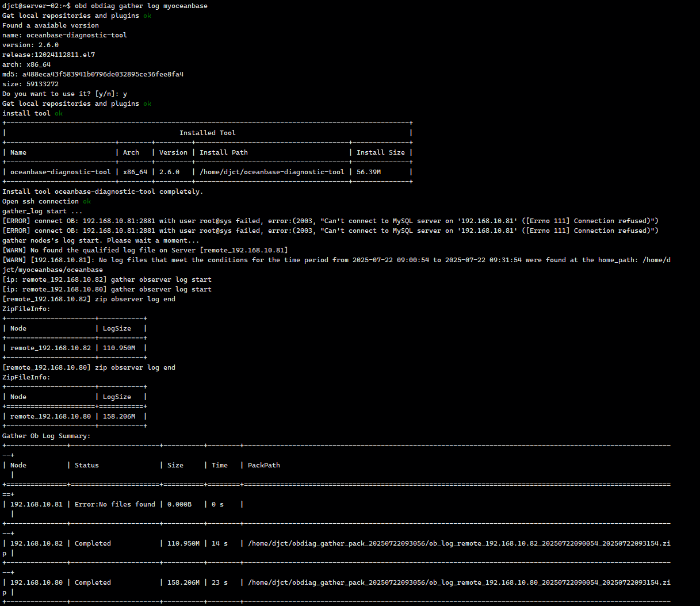The width and height of the screenshot is (700, 606).
Task: Click '192.168.10.82' node in summary table
Action: 36,543
